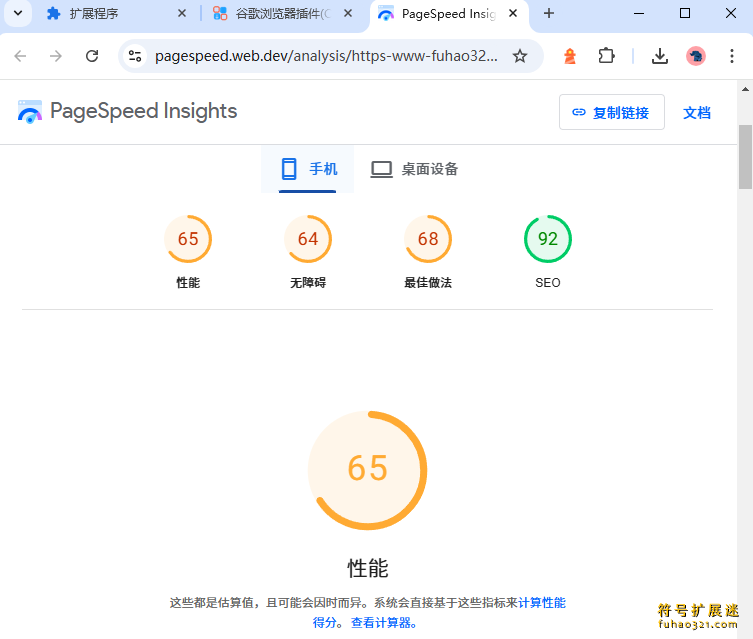Close the 扩展程序 tab
Screen dimensions: 753x639
coord(182,13)
